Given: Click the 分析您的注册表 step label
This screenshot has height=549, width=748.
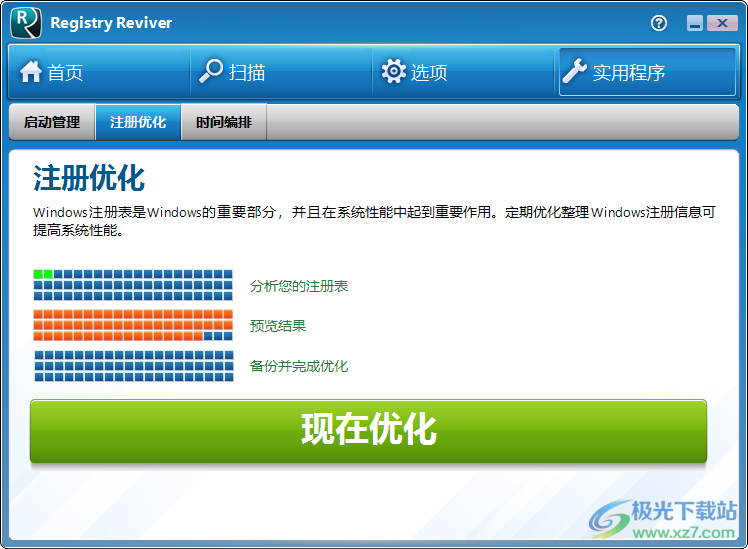Looking at the screenshot, I should click(299, 286).
